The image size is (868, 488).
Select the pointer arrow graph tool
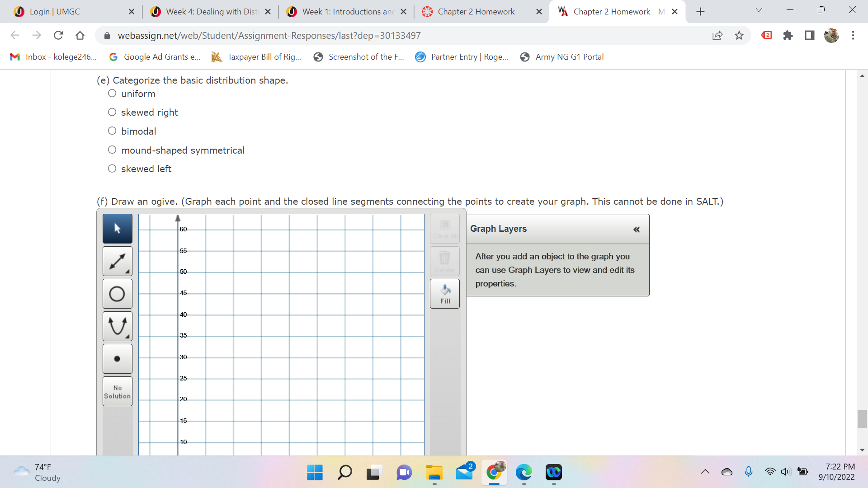[117, 229]
